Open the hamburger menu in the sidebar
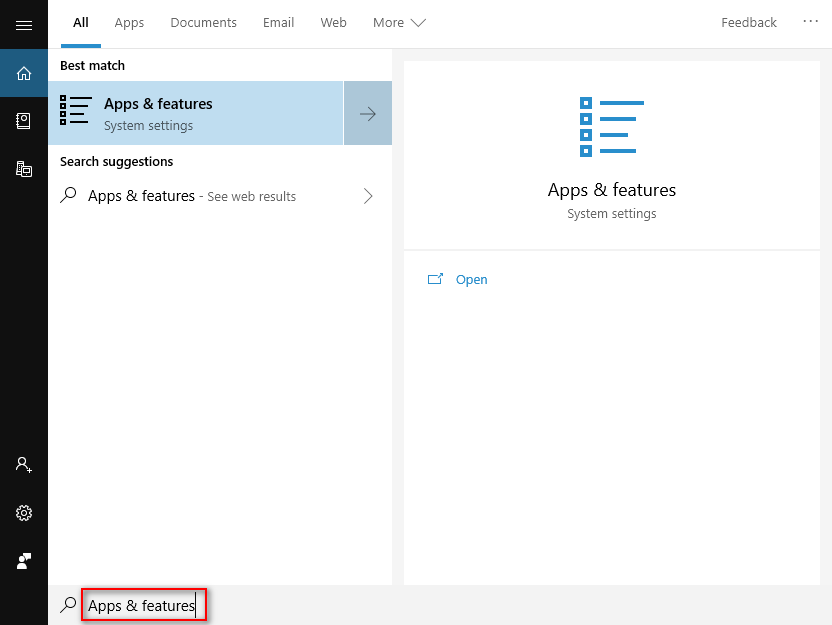832x625 pixels. 24,25
